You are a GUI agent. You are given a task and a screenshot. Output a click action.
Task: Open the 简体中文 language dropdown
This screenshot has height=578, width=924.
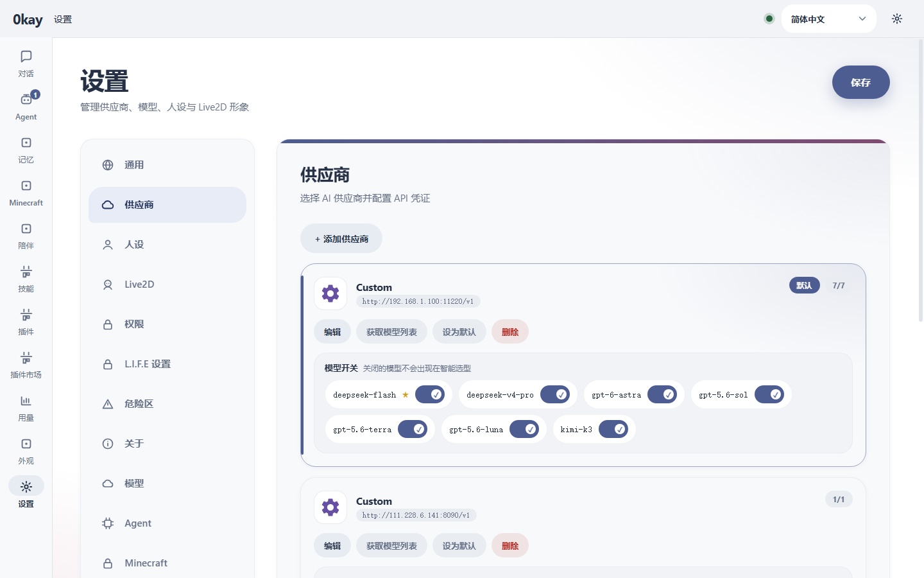click(828, 19)
